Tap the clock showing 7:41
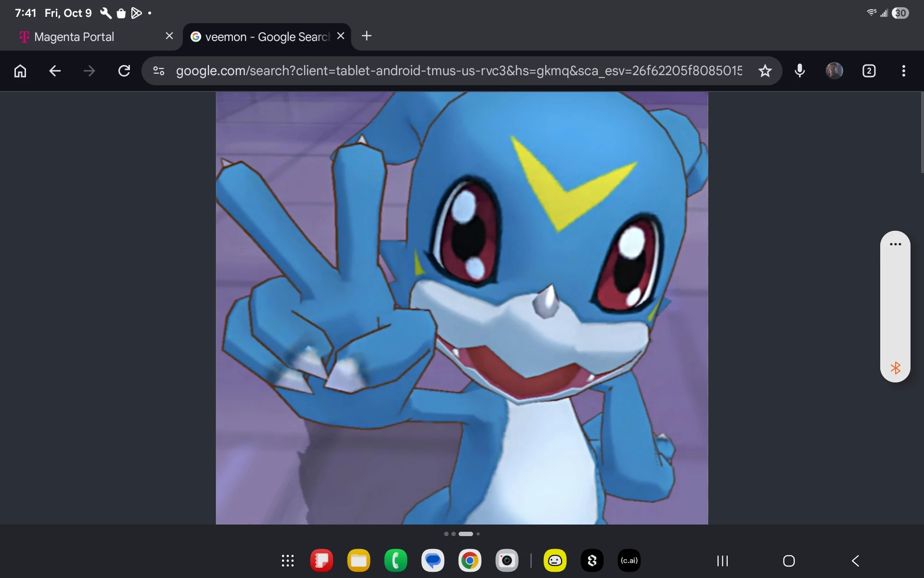This screenshot has width=924, height=578. (26, 13)
